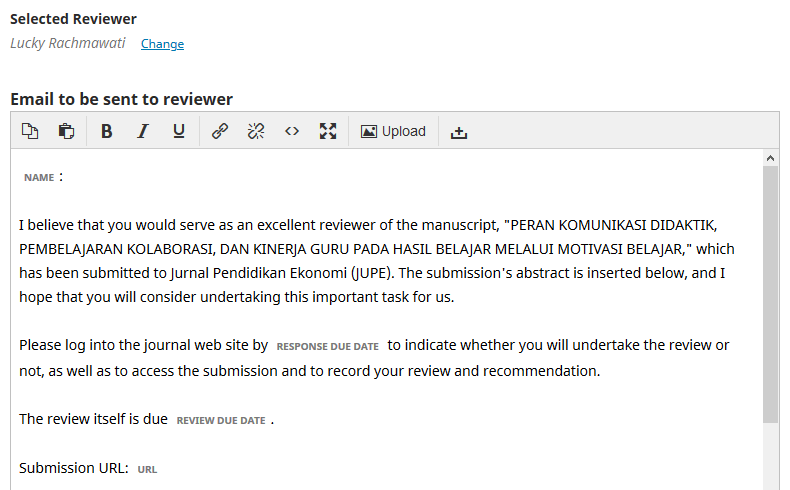Viewport: 790px width, 490px height.
Task: Toggle Italic formatting
Action: point(143,131)
